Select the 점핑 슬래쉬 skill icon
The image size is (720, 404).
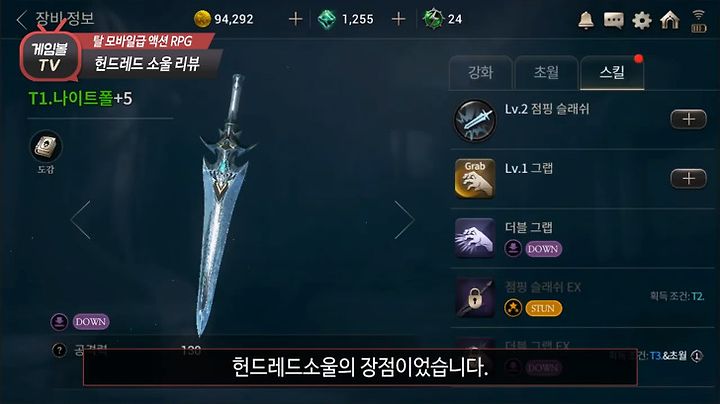pos(475,120)
